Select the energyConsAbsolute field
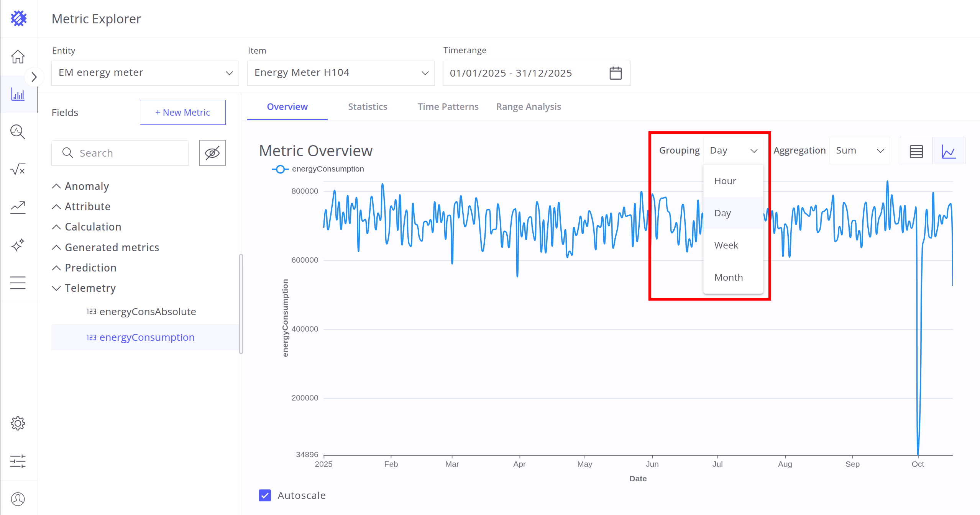This screenshot has height=515, width=980. click(148, 312)
